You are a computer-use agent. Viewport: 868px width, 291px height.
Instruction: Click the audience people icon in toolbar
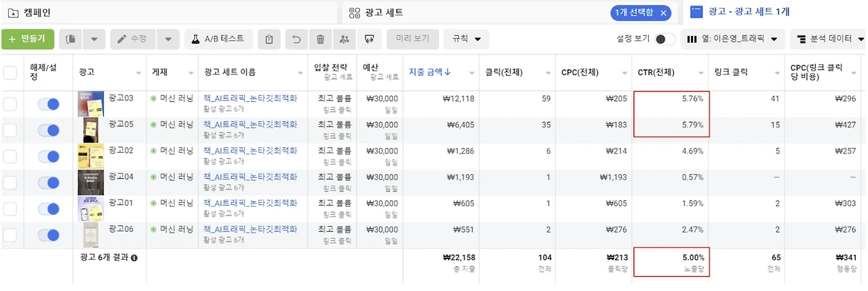tap(344, 39)
